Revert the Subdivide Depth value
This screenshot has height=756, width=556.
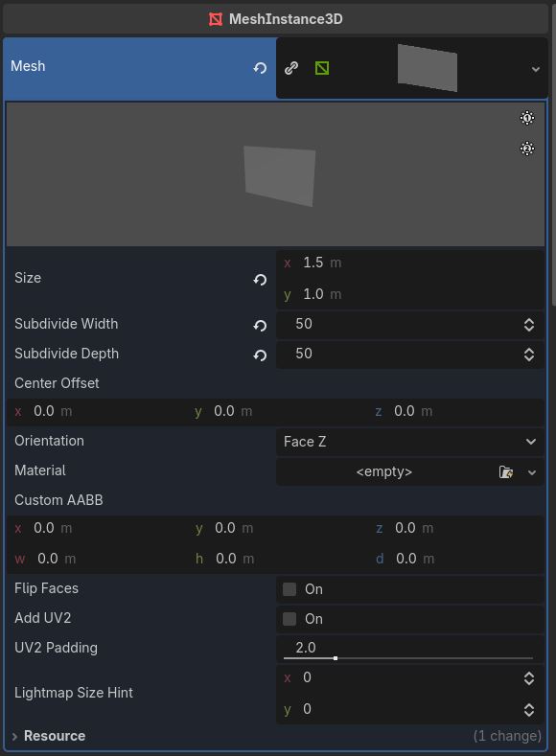pos(260,355)
